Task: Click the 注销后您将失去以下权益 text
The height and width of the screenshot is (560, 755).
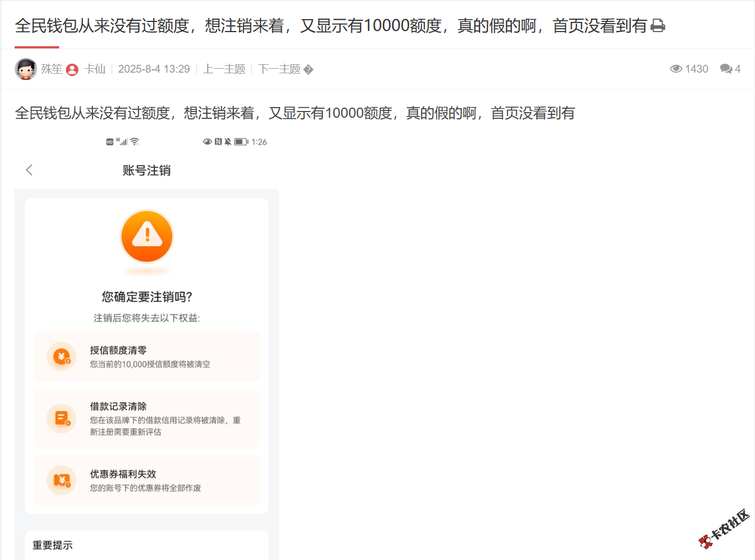Action: coord(146,318)
